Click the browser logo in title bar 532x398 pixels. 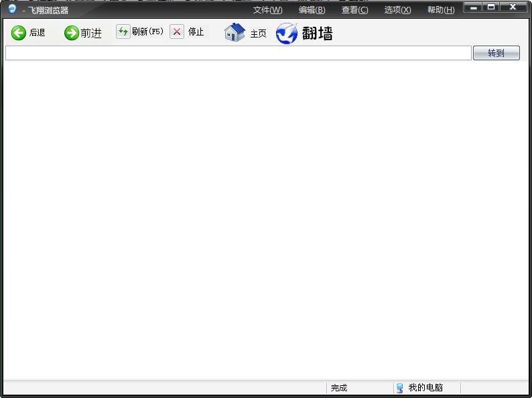tap(12, 9)
